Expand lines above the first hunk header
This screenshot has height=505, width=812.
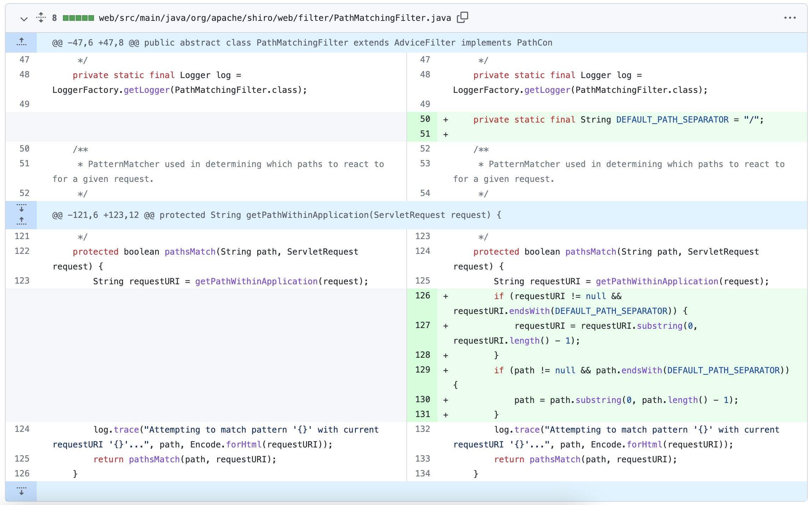[x=21, y=42]
